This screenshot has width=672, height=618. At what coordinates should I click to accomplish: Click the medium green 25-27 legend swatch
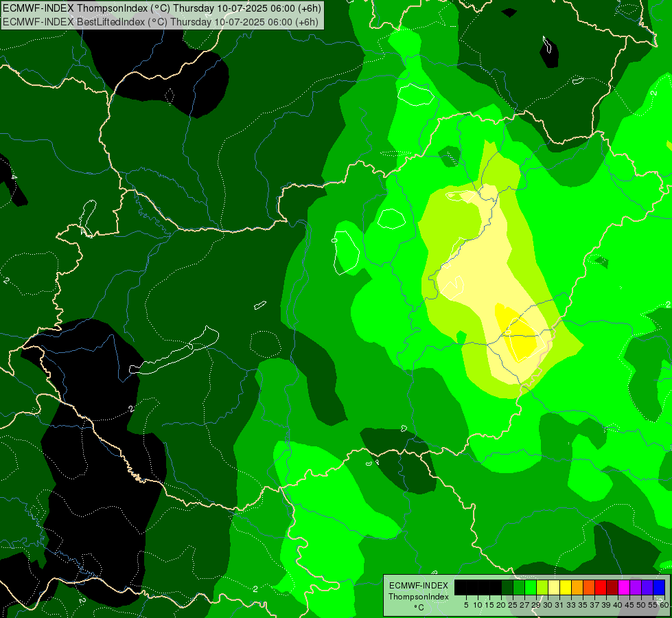(519, 587)
